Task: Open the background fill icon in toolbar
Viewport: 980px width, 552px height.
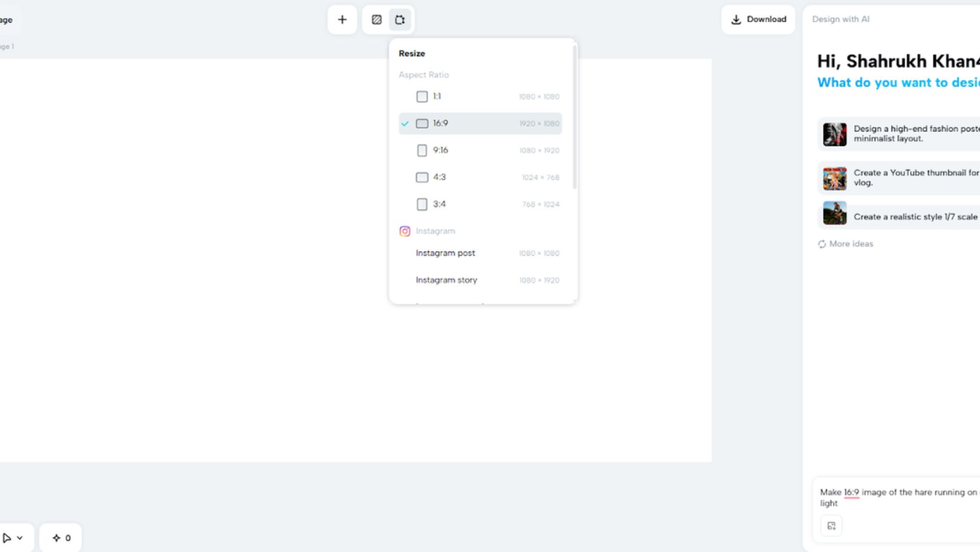Action: 376,20
